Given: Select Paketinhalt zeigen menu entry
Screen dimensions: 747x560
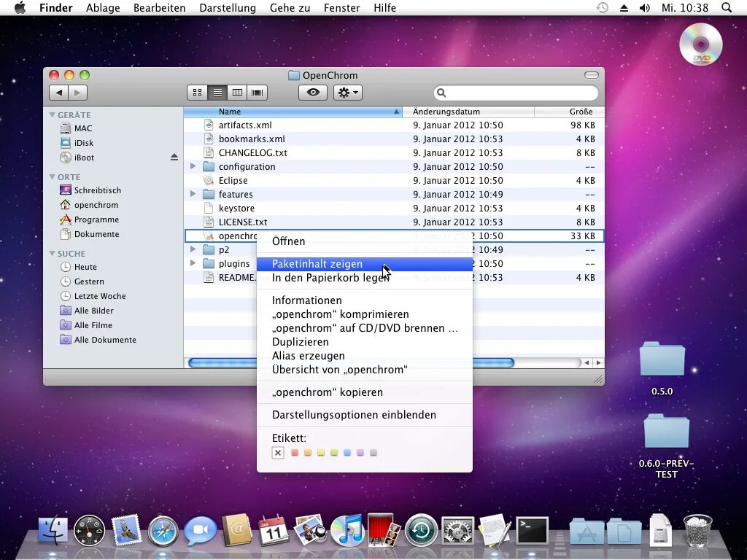Looking at the screenshot, I should (x=365, y=264).
